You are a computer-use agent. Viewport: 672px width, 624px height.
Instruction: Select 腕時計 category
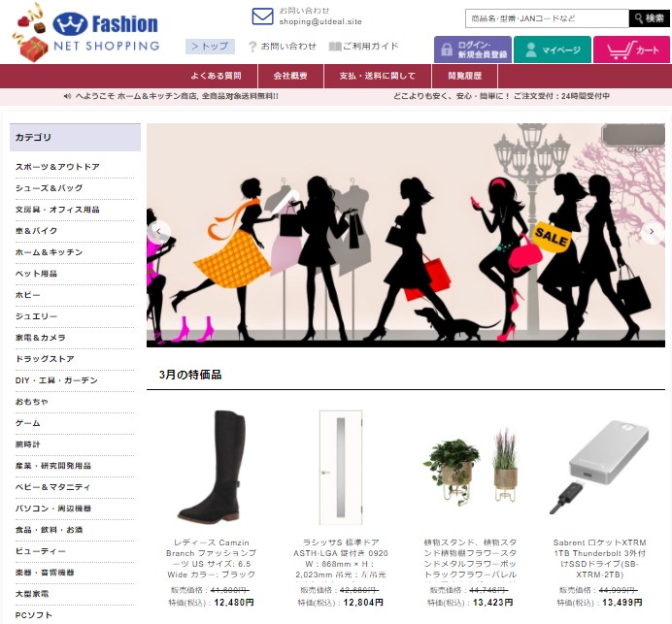[x=27, y=444]
